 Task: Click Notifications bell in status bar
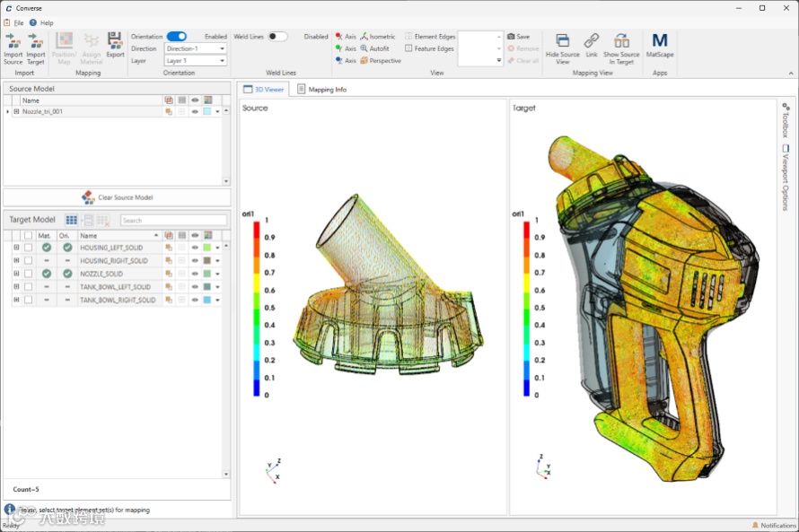[x=755, y=525]
